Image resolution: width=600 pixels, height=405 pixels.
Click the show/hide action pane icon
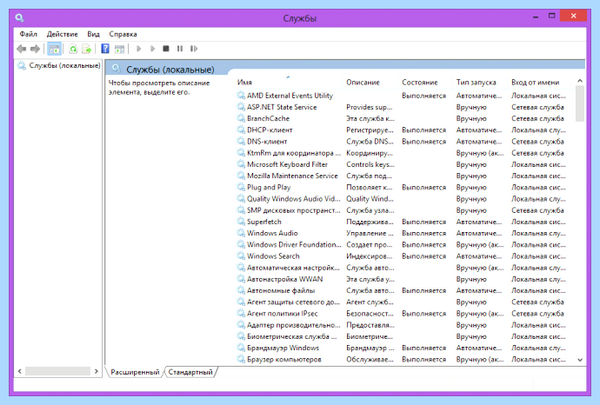click(x=120, y=49)
